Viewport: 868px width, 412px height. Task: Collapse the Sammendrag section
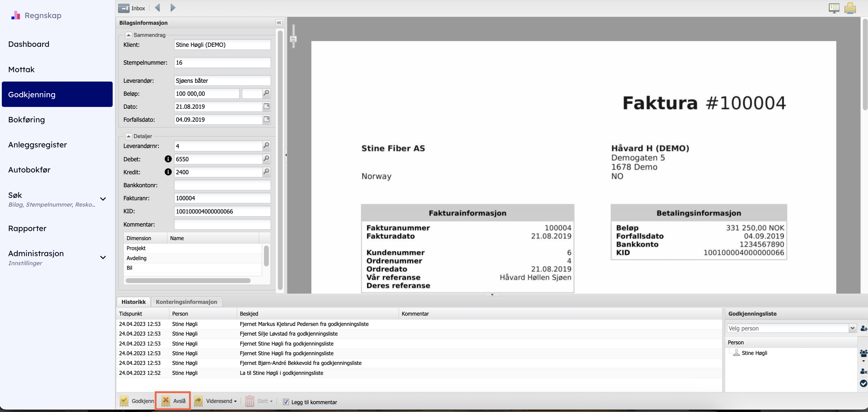(x=128, y=35)
